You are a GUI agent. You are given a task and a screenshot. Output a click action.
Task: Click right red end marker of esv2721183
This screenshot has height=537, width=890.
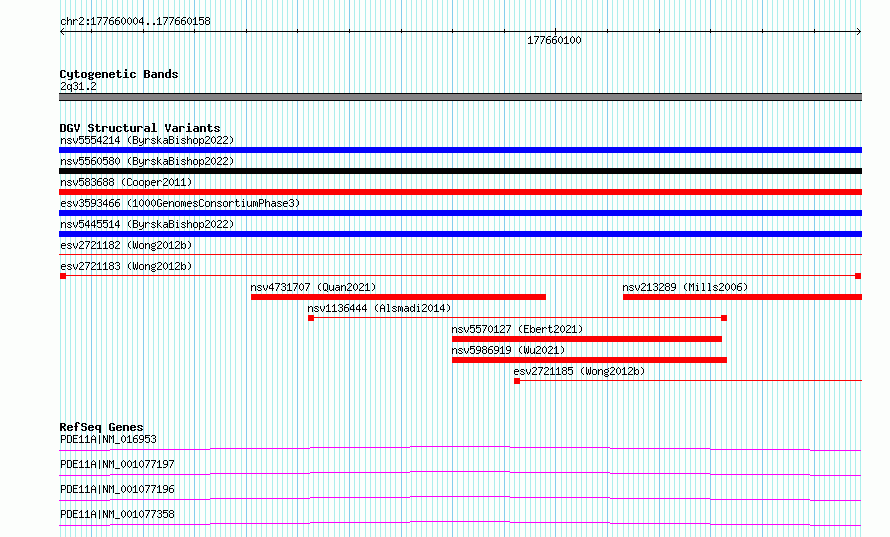(x=858, y=276)
